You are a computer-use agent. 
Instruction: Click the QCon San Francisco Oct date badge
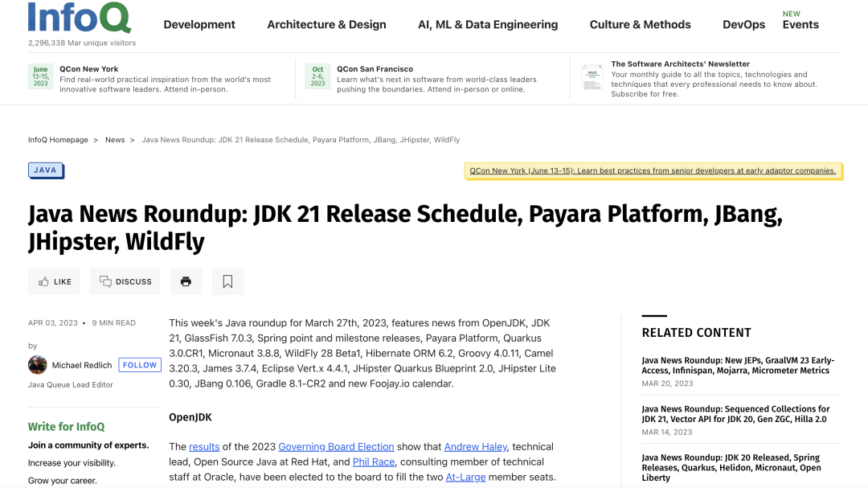tap(317, 76)
